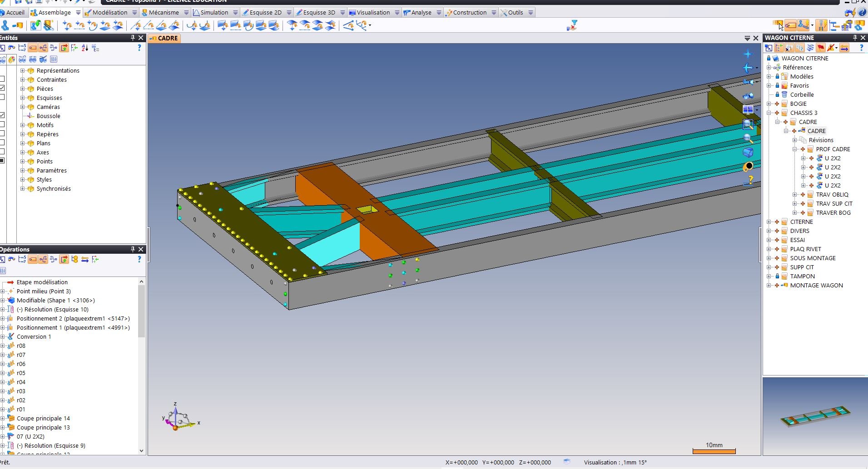Click the camera view icon in viewport toolbar
Image resolution: width=868 pixels, height=469 pixels.
[x=748, y=82]
